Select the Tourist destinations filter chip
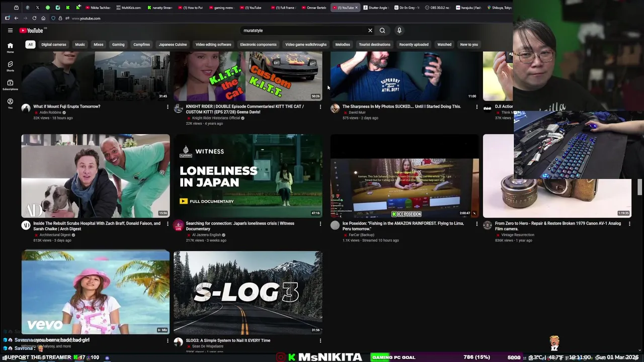This screenshot has height=362, width=644. tap(374, 44)
